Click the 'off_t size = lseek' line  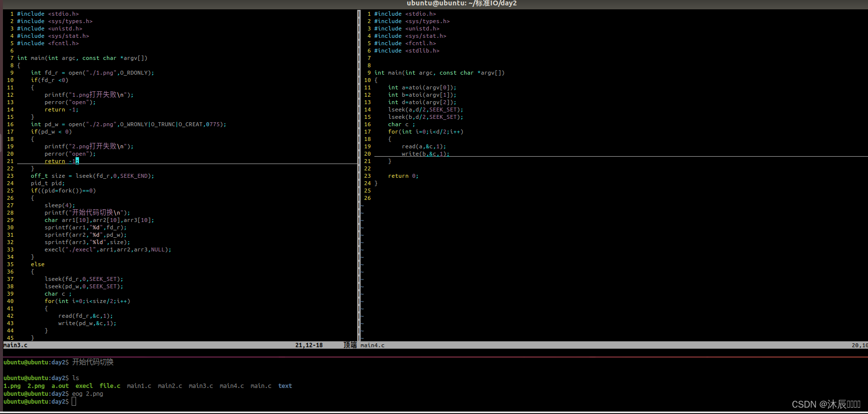(x=92, y=176)
